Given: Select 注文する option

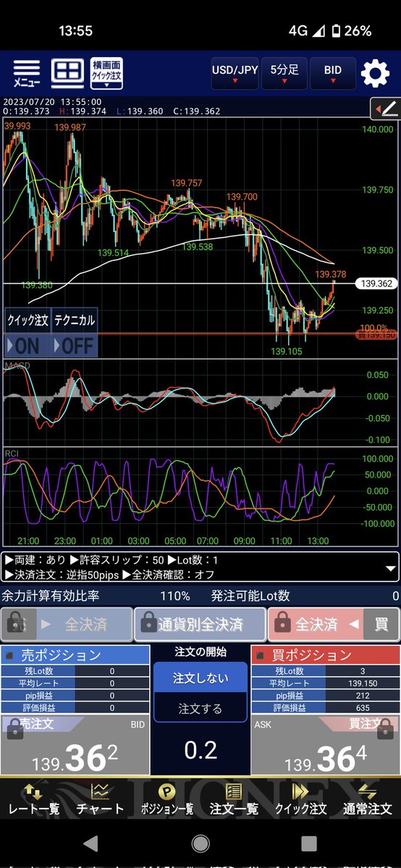Looking at the screenshot, I should coord(200,709).
